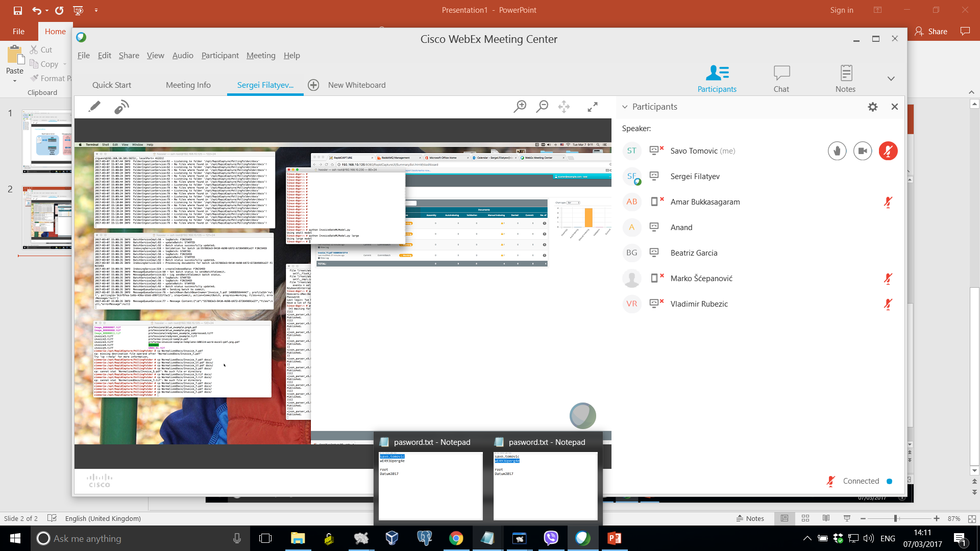Click muted microphone beside Connected status
Screen dimensions: 980x551
pos(830,481)
